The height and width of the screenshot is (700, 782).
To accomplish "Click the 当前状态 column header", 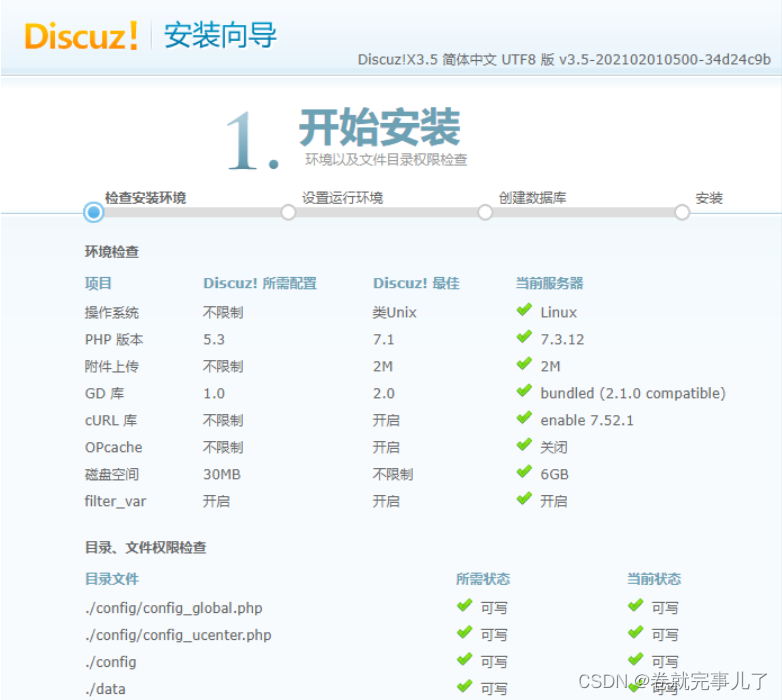I will [654, 579].
